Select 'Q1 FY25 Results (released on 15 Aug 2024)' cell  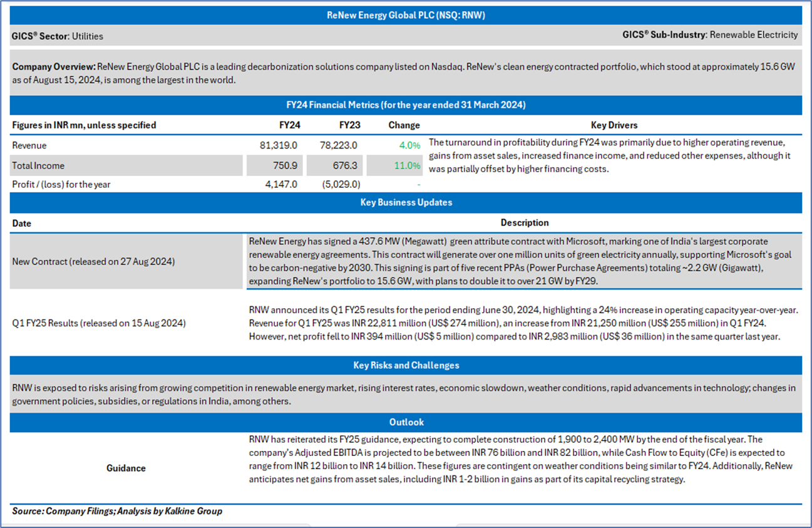click(98, 323)
